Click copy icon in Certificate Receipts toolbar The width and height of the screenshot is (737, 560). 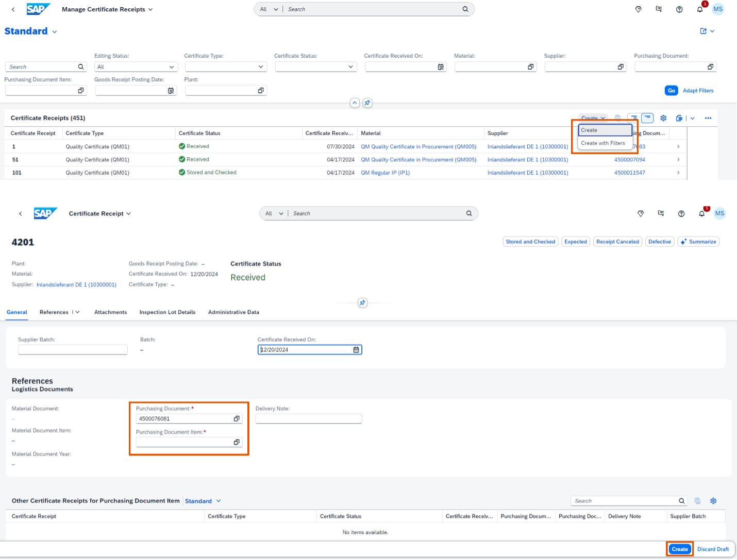pyautogui.click(x=617, y=118)
